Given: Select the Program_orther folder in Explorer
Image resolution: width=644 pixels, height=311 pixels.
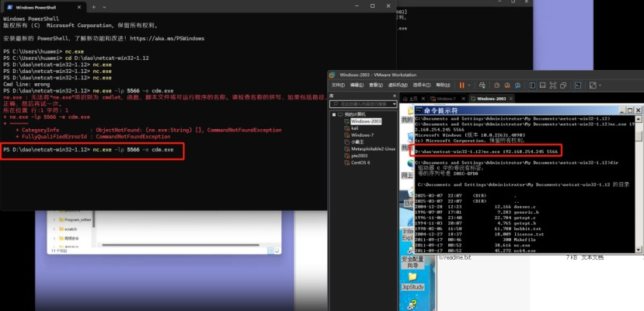Looking at the screenshot, I should pyautogui.click(x=77, y=220).
